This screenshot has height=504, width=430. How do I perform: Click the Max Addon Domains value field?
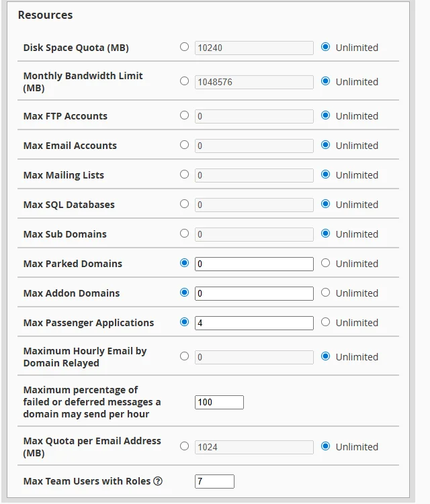[254, 293]
